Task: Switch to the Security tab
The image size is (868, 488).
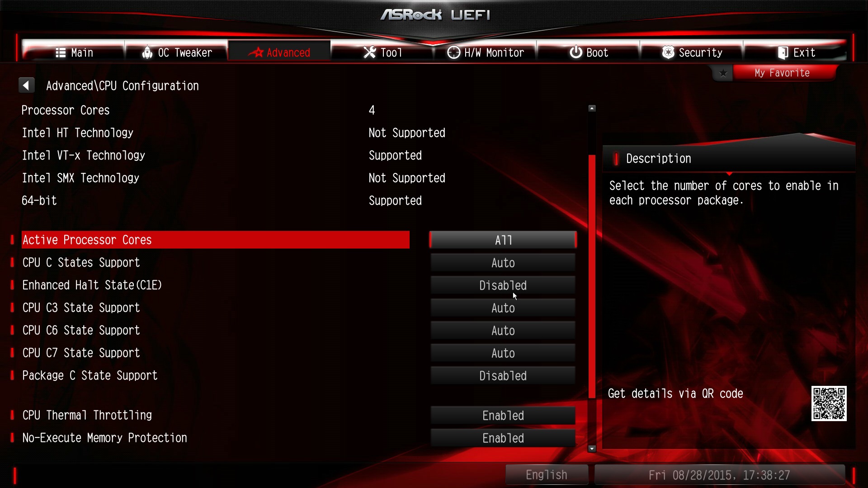Action: point(692,52)
